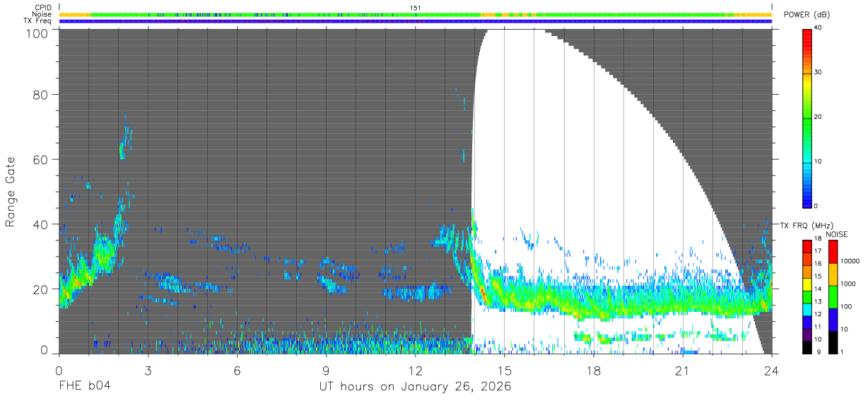This screenshot has height=401, width=868.
Task: Click the TX FRQ (MHz) legend title
Action: [x=806, y=226]
